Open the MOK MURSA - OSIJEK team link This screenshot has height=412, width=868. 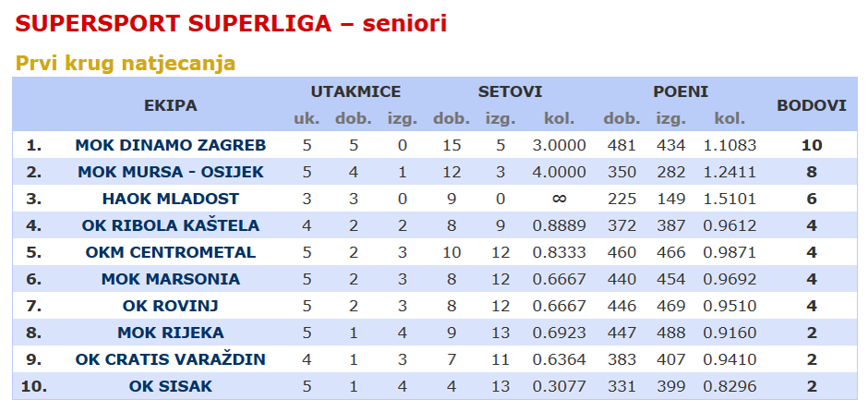click(x=171, y=172)
